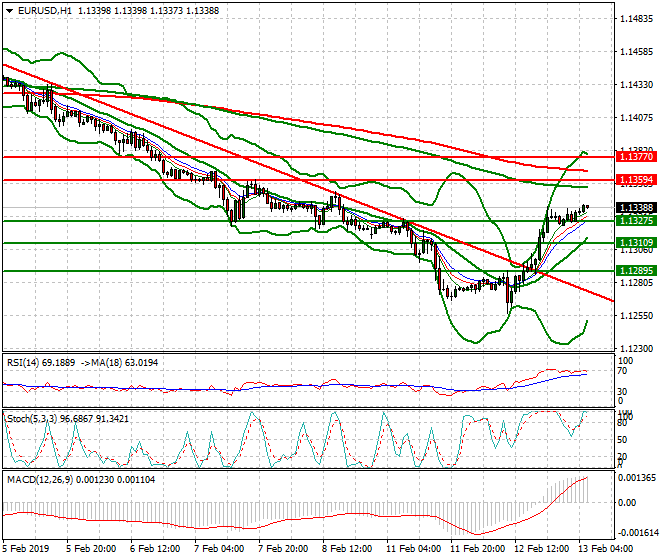
Task: Click the 11 Feb 20:00 time axis label
Action: point(477,549)
